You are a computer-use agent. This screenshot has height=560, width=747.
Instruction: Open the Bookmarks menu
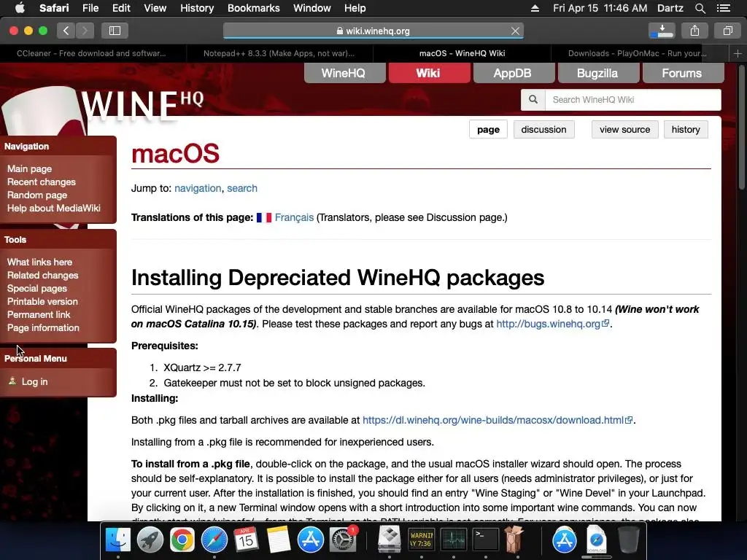[253, 8]
